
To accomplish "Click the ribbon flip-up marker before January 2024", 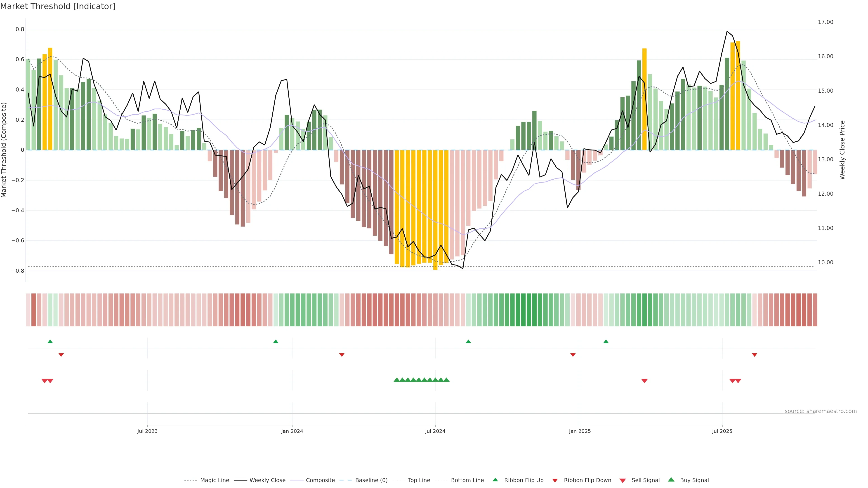I will point(276,342).
